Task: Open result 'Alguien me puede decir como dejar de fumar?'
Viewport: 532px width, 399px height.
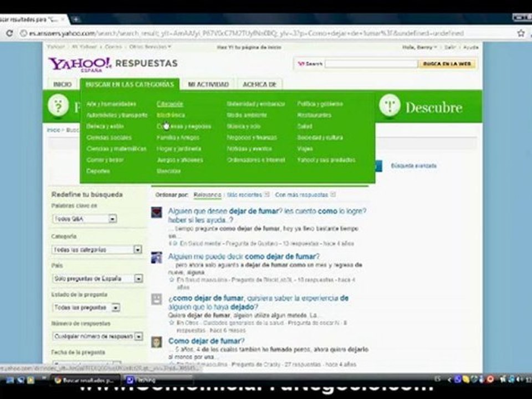Action: pyautogui.click(x=244, y=257)
